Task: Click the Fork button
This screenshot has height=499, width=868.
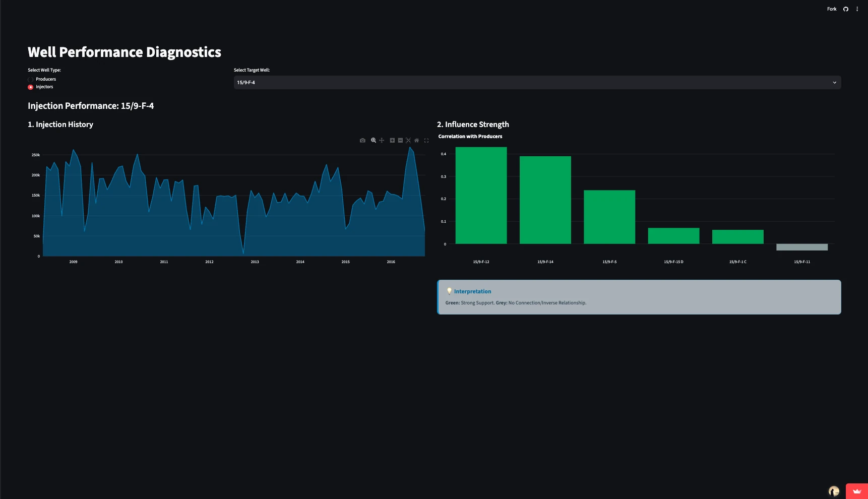Action: [x=832, y=9]
